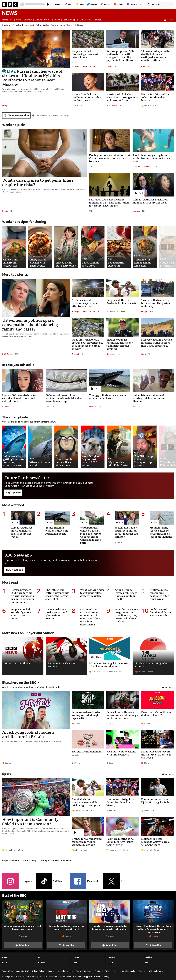Open 'Contact the BBC' footer link
Screen dimensions: 176x980
pyautogui.click(x=102, y=971)
